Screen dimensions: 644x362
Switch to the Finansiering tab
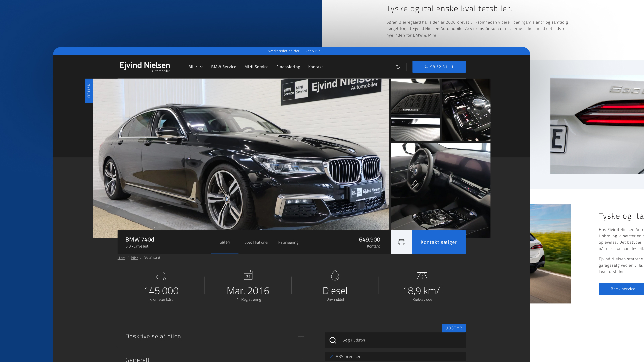click(x=288, y=242)
